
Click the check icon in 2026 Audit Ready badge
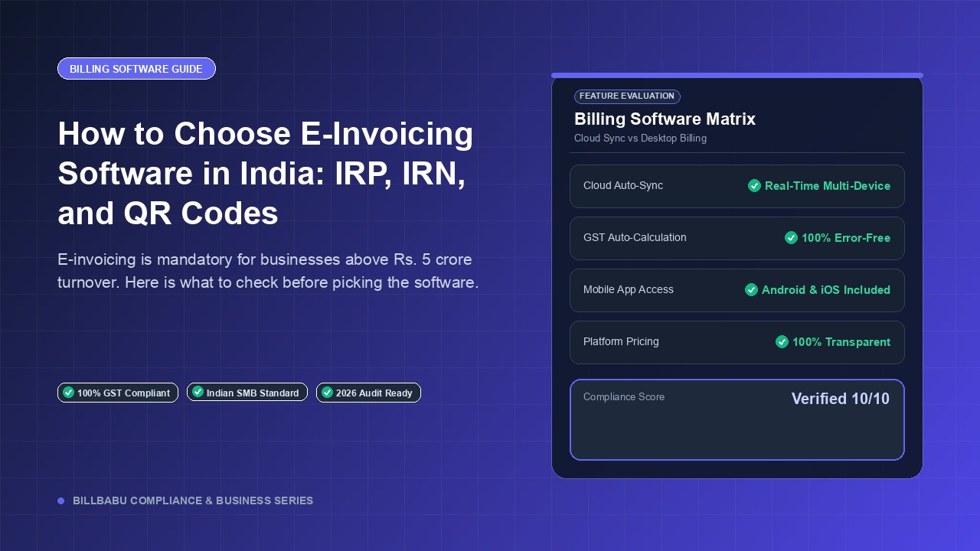pyautogui.click(x=327, y=393)
